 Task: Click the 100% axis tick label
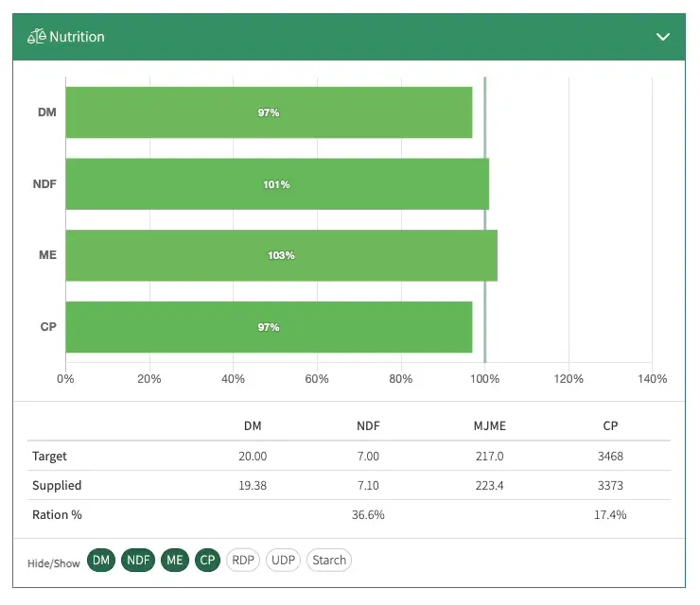(x=485, y=379)
